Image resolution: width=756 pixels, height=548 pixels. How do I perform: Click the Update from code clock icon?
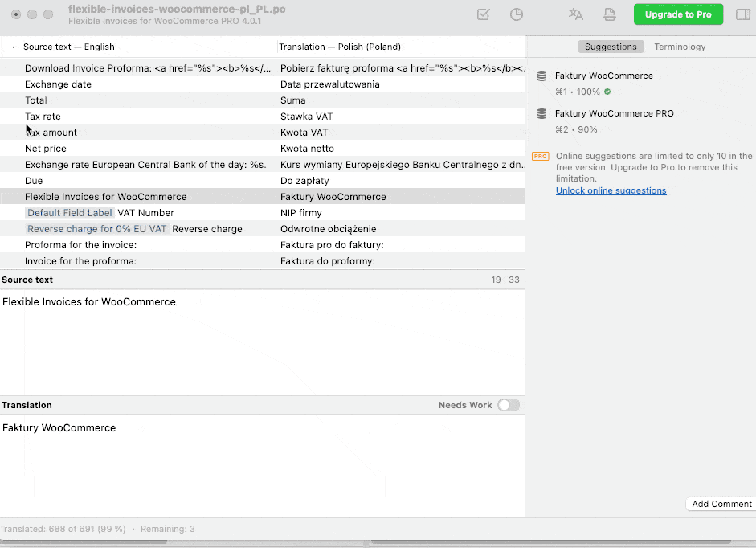point(517,14)
